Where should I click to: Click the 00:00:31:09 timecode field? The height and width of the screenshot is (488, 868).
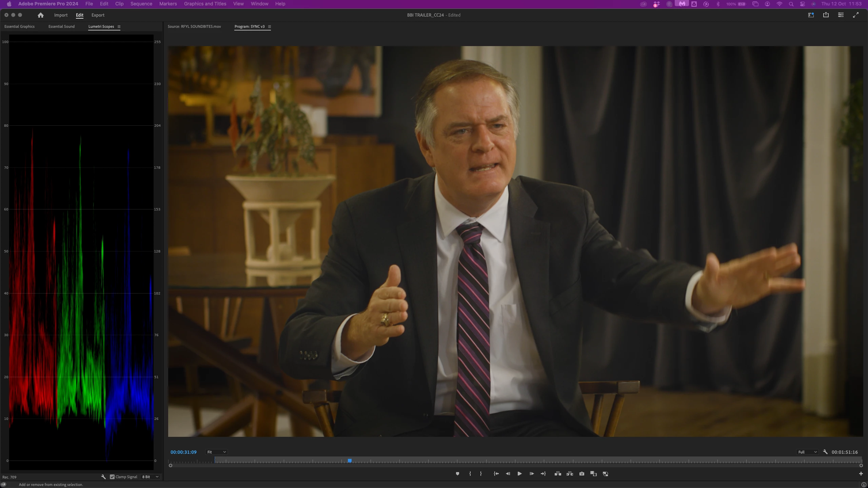click(x=183, y=452)
